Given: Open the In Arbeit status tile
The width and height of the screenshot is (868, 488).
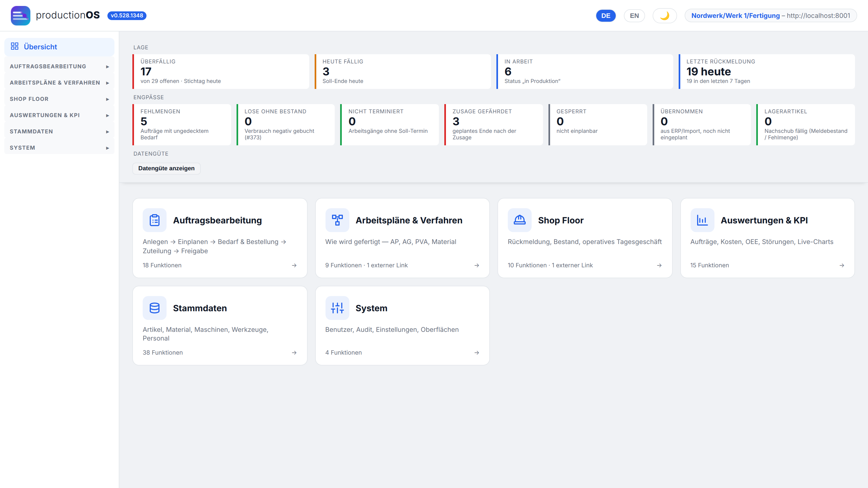Looking at the screenshot, I should (x=585, y=71).
